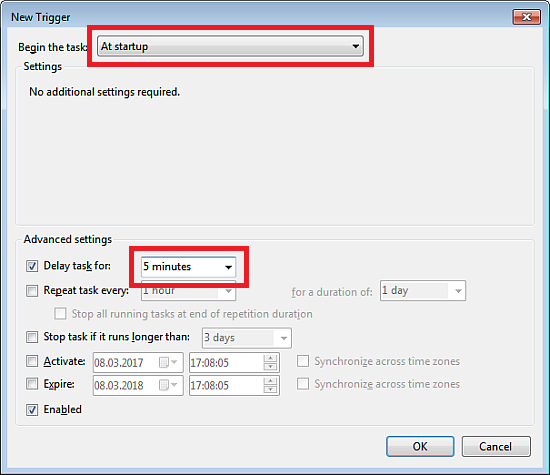Image resolution: width=550 pixels, height=475 pixels.
Task: Uncheck the Delay task for checkbox
Action: pos(32,266)
